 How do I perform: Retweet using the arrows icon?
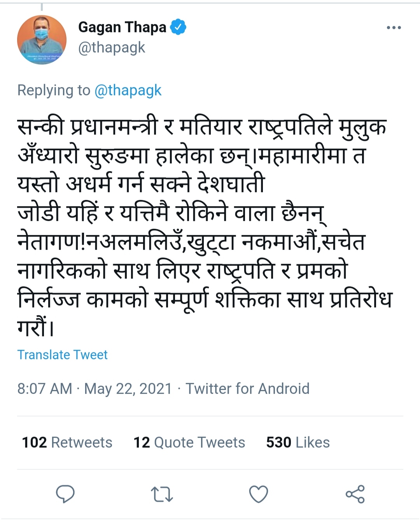point(162,494)
